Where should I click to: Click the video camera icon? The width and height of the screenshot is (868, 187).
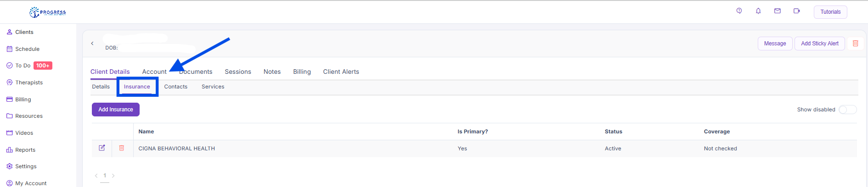(797, 11)
